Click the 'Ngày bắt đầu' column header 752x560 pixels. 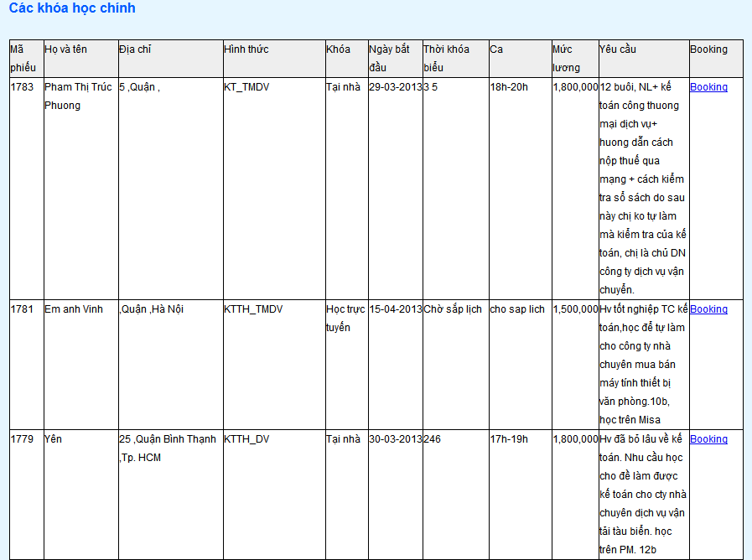click(x=389, y=58)
